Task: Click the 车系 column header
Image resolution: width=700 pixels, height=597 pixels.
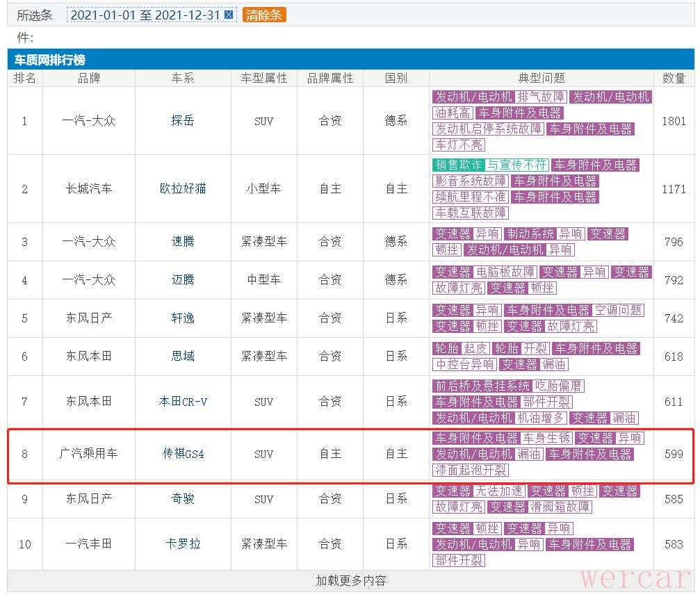Action: click(x=183, y=78)
